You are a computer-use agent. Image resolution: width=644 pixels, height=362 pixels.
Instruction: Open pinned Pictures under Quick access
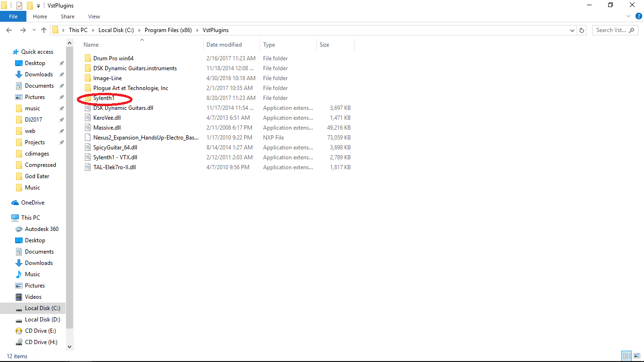click(x=35, y=97)
